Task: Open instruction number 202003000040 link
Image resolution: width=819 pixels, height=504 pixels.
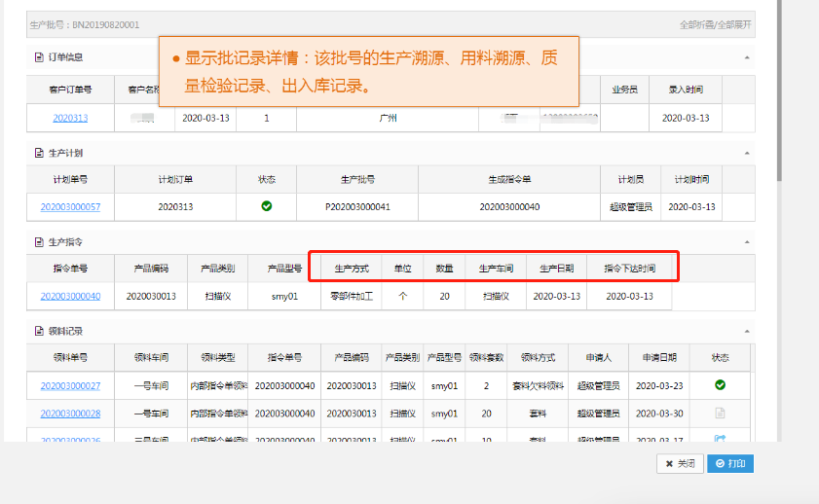Action: pos(70,296)
